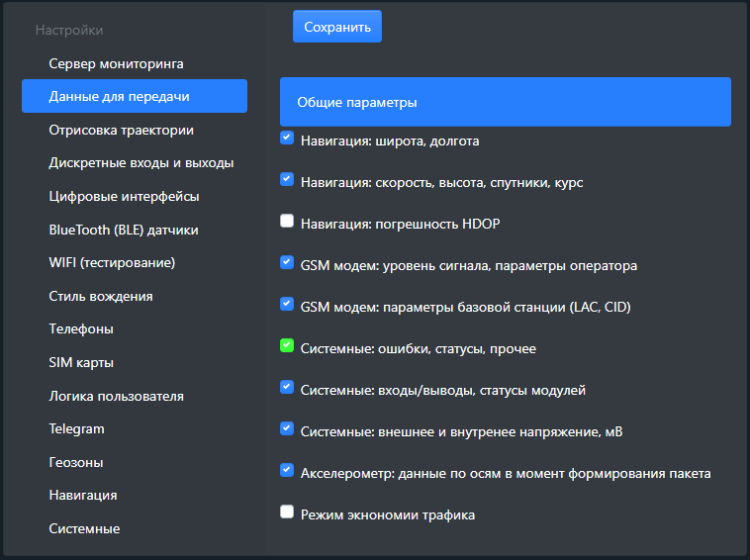Switch to Цифровые интерфейсы section
Viewport: 750px width, 560px height.
[x=124, y=196]
